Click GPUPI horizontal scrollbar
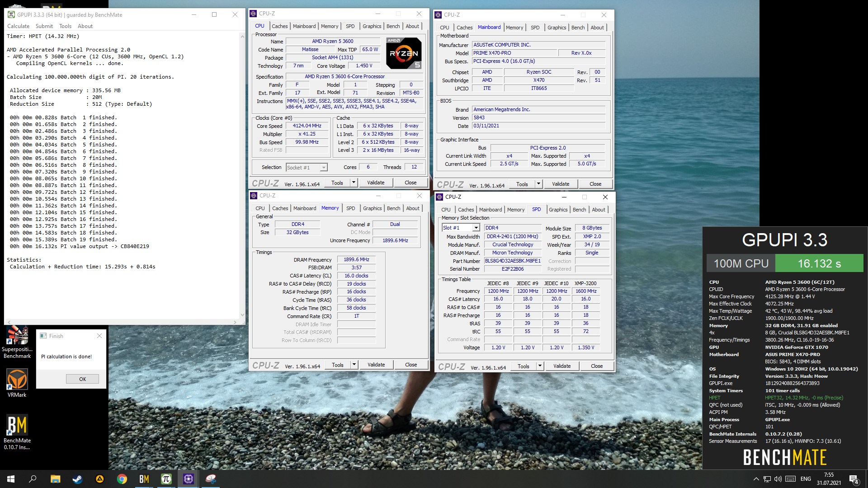This screenshot has height=488, width=868. click(x=122, y=322)
